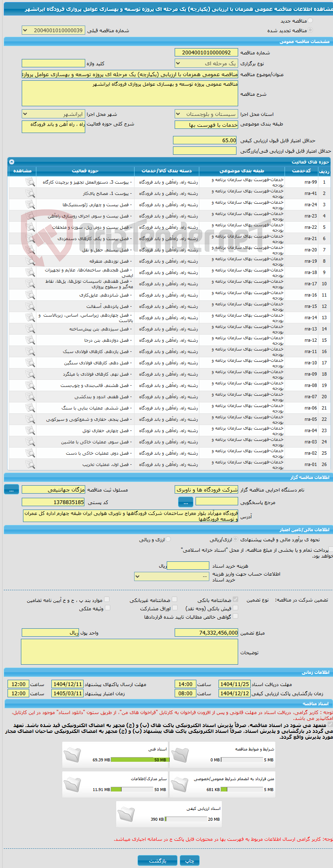The width and height of the screenshot is (333, 868).
Task: Open view icon for row rra-12
Action: point(30,340)
